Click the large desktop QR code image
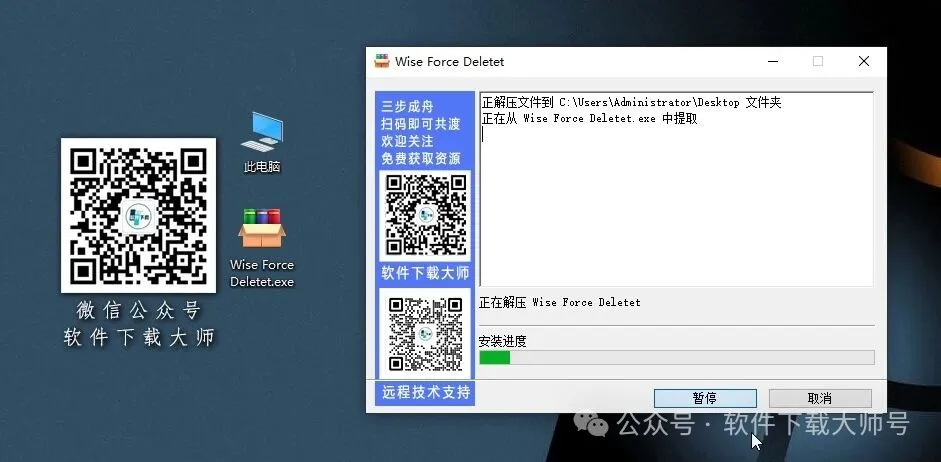 point(138,215)
